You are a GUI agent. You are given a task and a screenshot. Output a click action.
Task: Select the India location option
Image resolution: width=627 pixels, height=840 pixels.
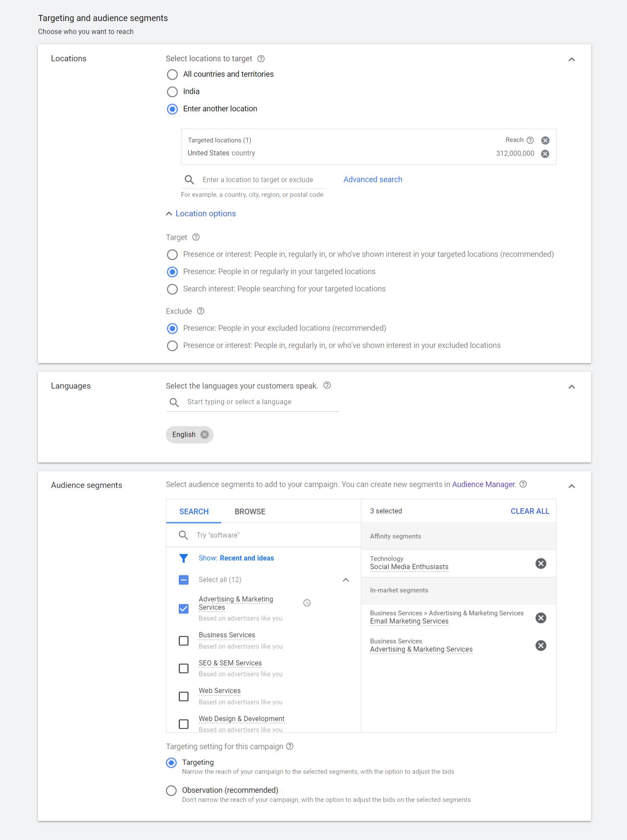tap(172, 92)
